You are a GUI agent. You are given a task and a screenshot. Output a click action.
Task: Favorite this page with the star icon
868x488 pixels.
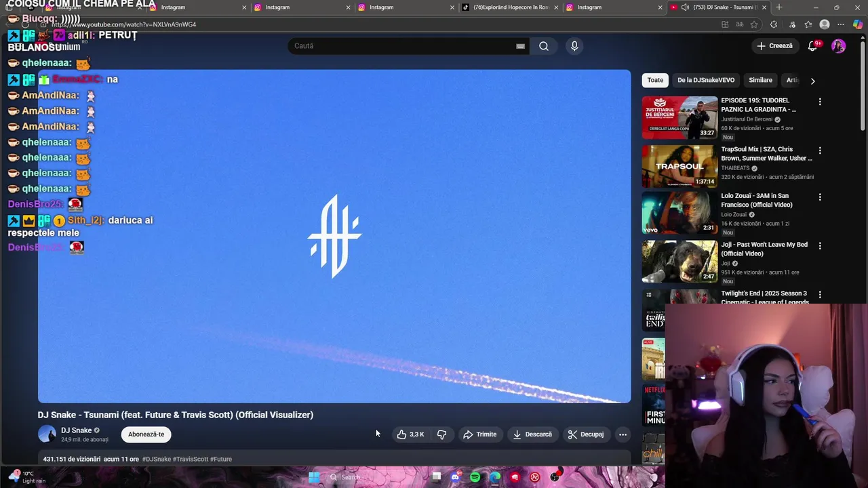coord(754,24)
